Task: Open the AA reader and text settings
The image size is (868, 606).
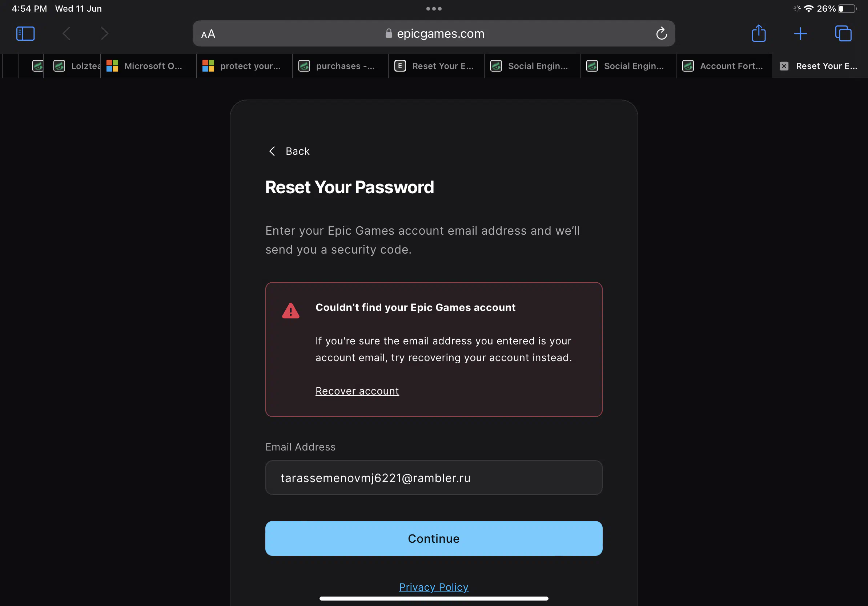Action: click(208, 34)
